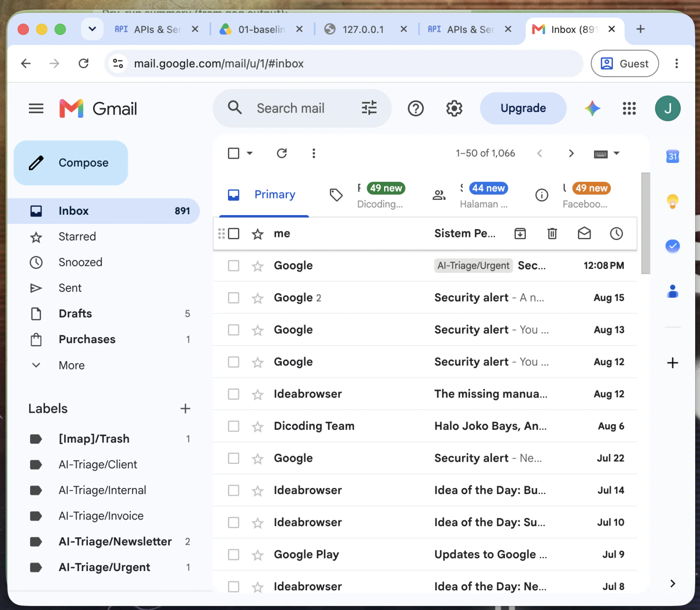Viewport: 700px width, 610px height.
Task: Check the Ideabrowser email dated Aug 12
Action: coord(234,394)
